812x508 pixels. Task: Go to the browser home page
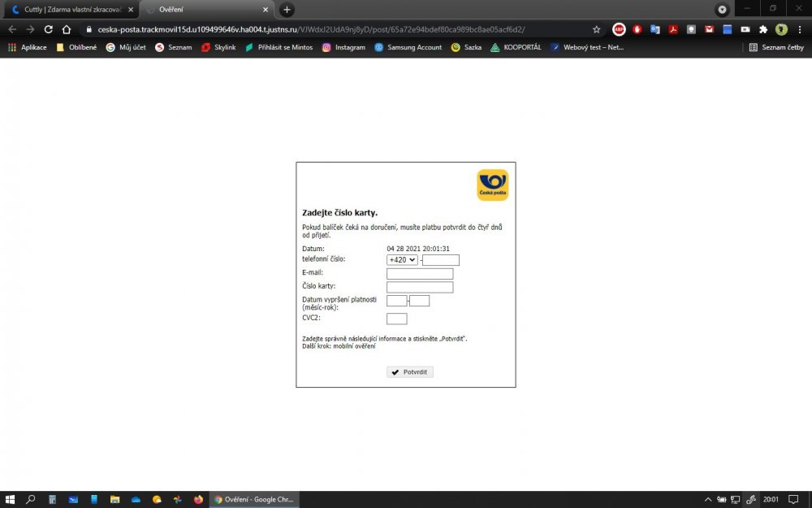pos(67,29)
